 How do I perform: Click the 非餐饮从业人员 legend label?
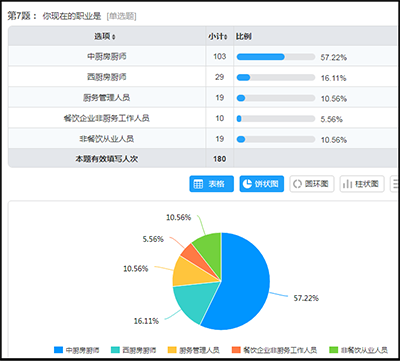364,350
